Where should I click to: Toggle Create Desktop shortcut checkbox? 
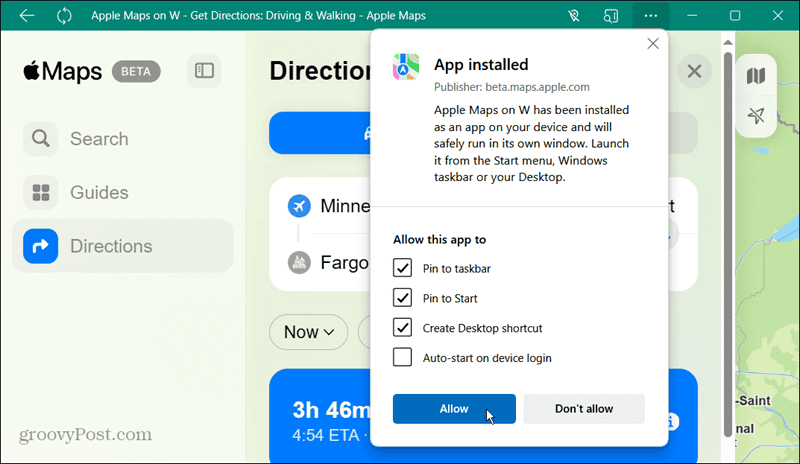click(x=402, y=327)
